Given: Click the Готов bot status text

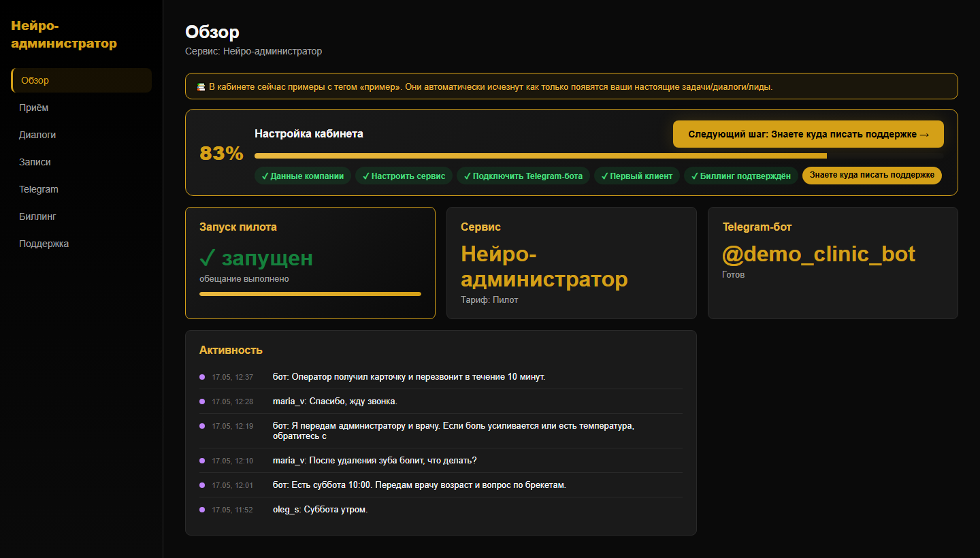Looking at the screenshot, I should pos(734,274).
